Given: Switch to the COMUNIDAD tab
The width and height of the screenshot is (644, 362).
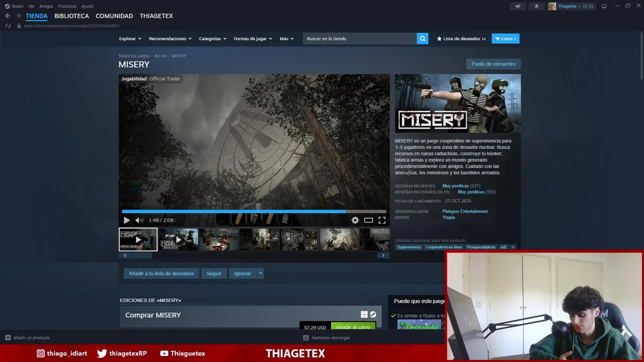Looking at the screenshot, I should (x=114, y=16).
